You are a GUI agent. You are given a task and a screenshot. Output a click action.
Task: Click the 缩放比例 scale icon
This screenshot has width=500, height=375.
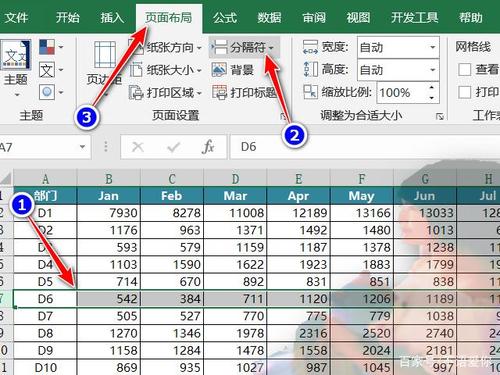[x=310, y=92]
